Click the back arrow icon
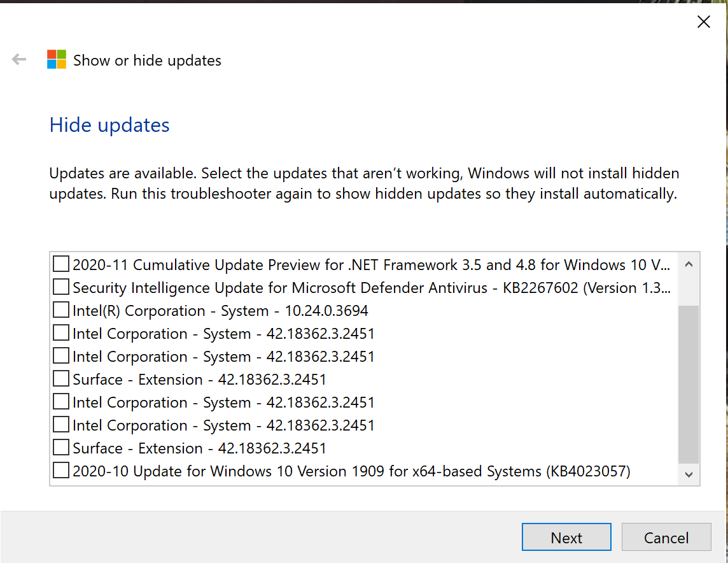 tap(19, 60)
